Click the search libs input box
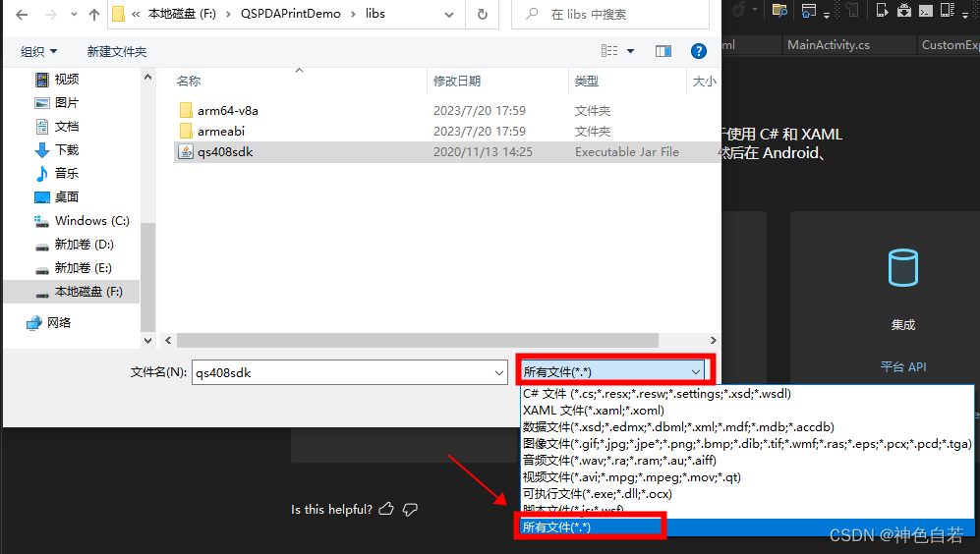 click(610, 15)
